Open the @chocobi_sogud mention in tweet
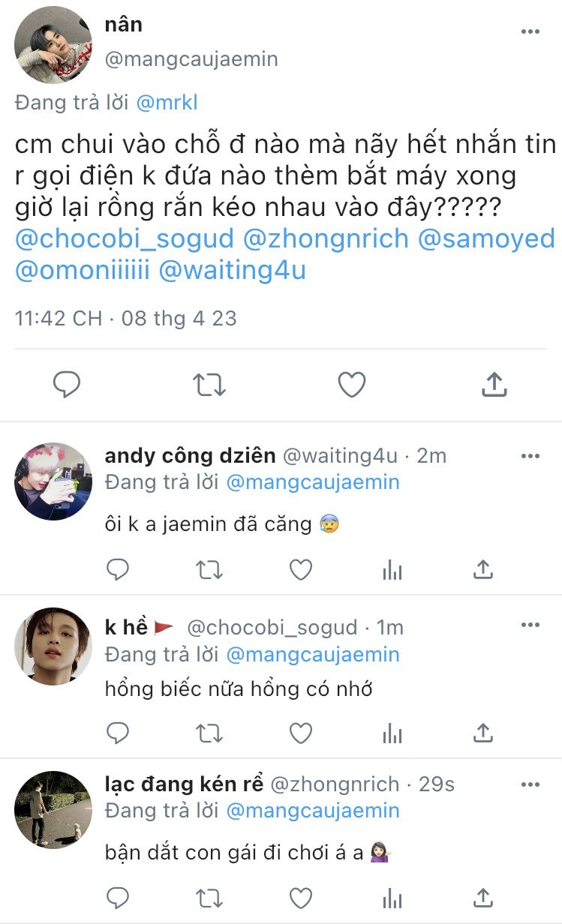The height and width of the screenshot is (924, 562). (x=125, y=239)
